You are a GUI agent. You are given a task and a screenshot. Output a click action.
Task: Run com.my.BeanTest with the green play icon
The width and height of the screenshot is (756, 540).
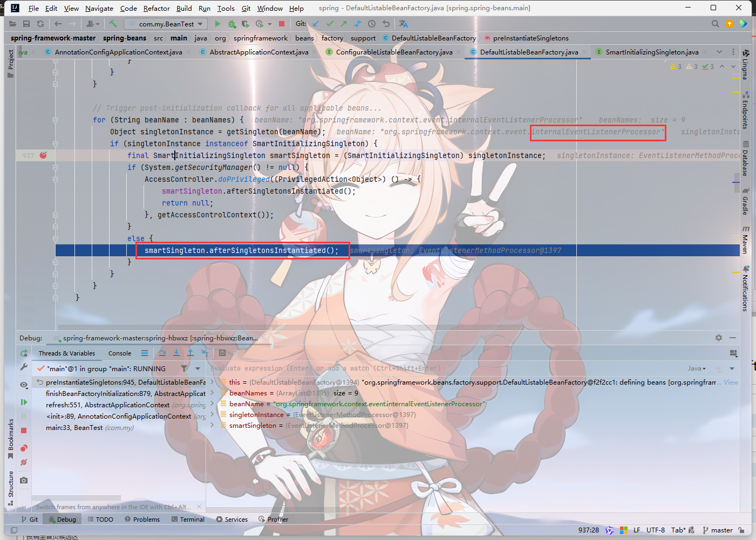217,24
